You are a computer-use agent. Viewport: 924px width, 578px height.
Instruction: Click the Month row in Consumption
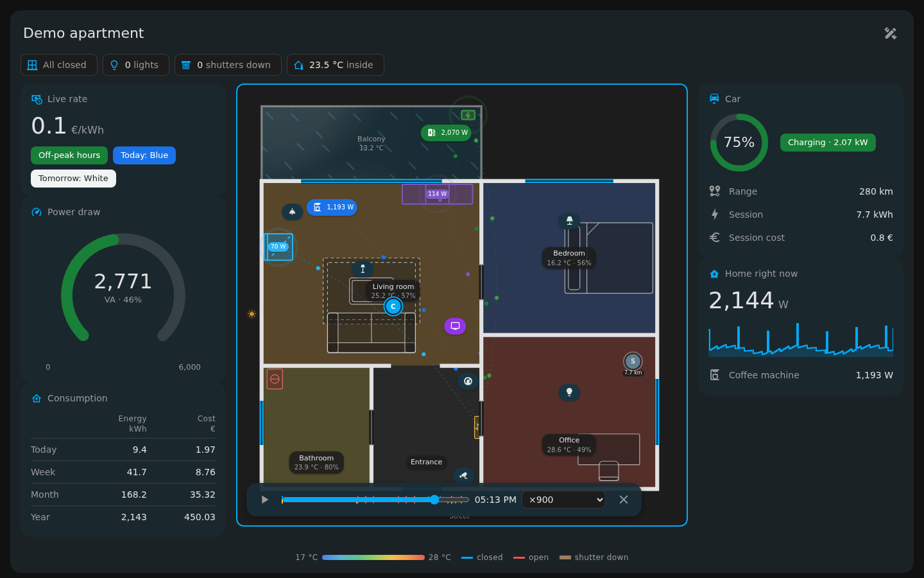[123, 495]
